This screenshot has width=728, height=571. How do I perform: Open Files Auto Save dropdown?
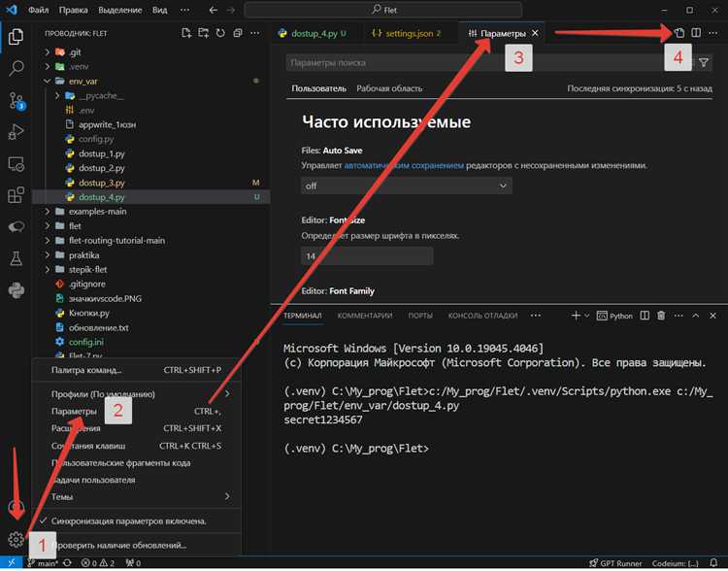pos(407,185)
